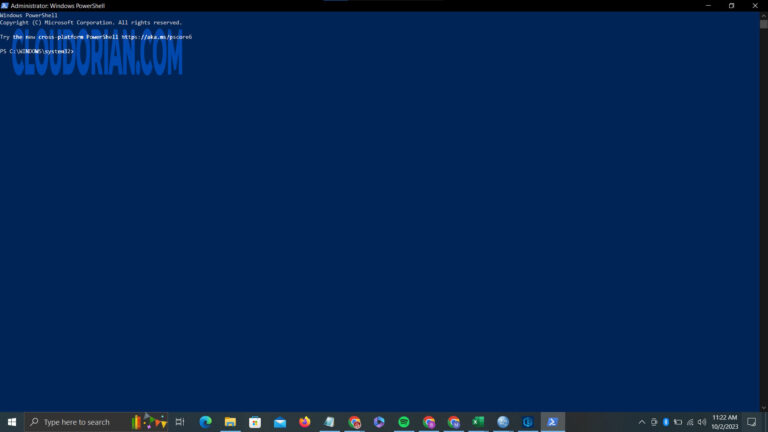The height and width of the screenshot is (432, 768).
Task: Open the PowerShell title bar system icon
Action: [4, 5]
